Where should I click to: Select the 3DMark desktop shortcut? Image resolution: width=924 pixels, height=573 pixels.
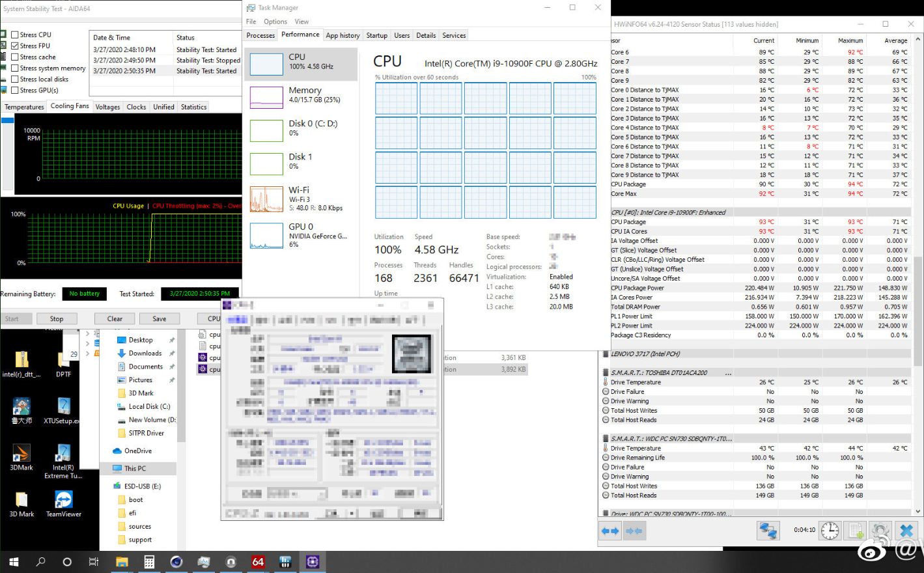point(21,457)
